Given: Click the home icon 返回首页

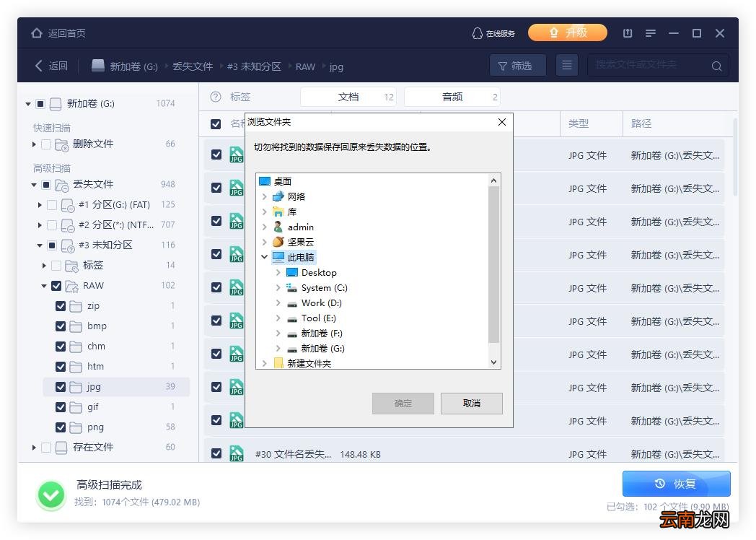Looking at the screenshot, I should pyautogui.click(x=37, y=33).
